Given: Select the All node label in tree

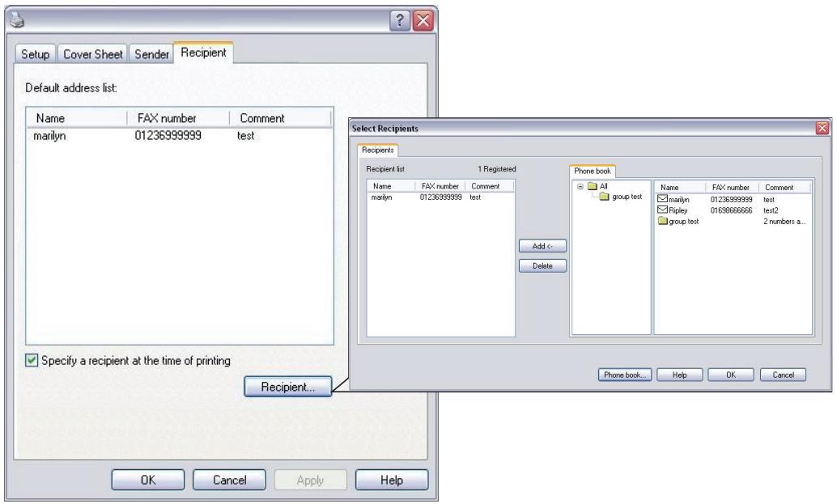Looking at the screenshot, I should (x=604, y=186).
